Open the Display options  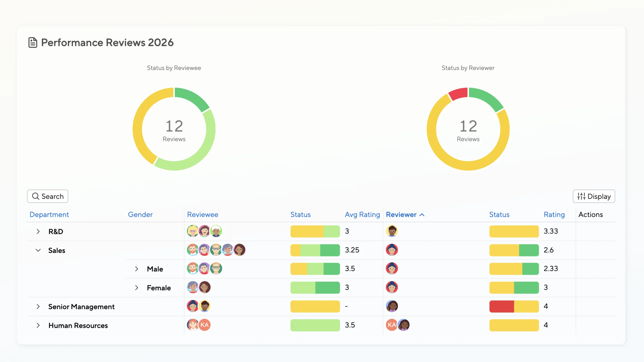(594, 196)
